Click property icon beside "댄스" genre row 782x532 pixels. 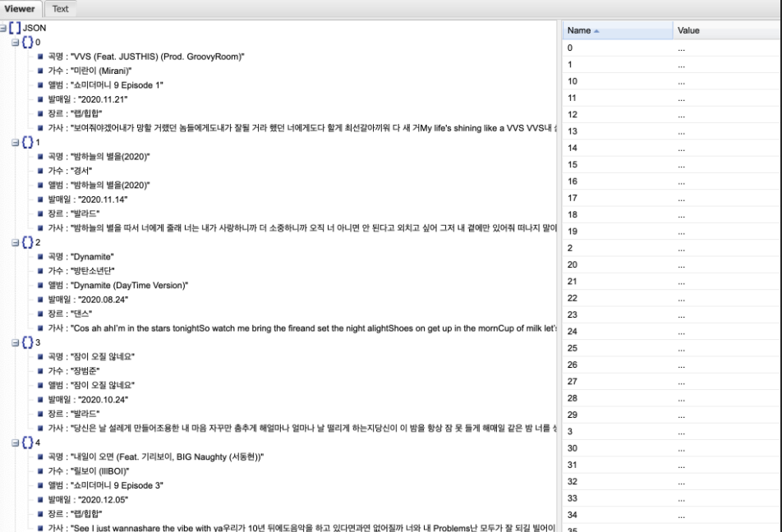(40, 314)
